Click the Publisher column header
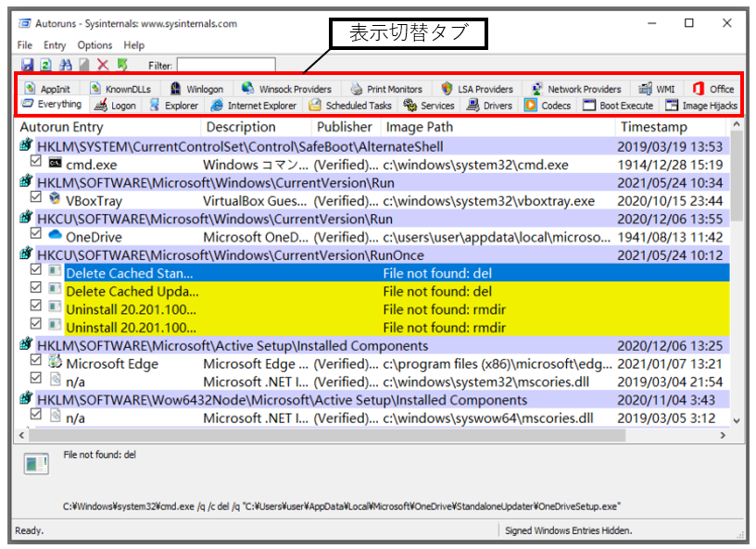The width and height of the screenshot is (756, 549). click(x=345, y=127)
